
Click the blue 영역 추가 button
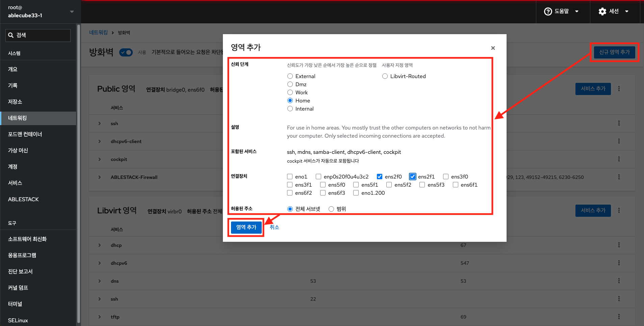[246, 227]
